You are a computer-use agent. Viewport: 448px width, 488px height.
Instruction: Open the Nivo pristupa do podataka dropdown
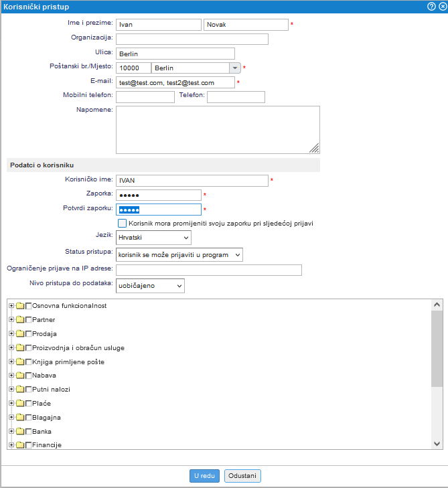[x=150, y=286]
